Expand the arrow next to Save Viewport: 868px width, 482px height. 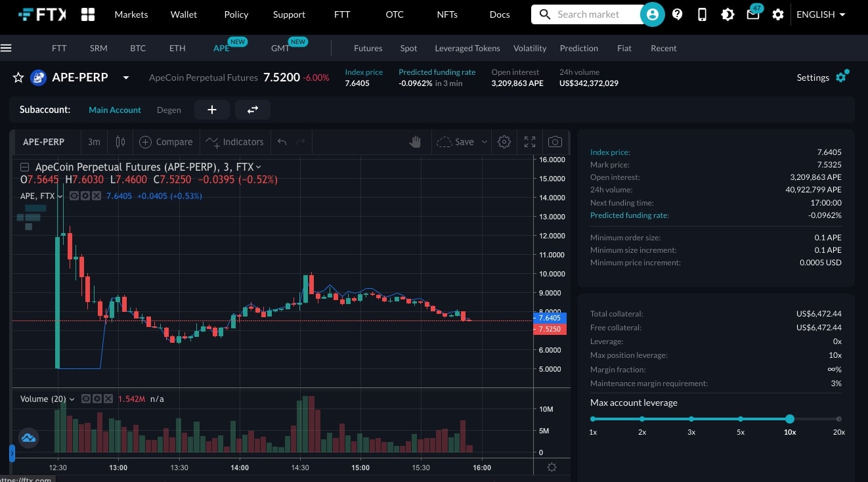pyautogui.click(x=485, y=142)
